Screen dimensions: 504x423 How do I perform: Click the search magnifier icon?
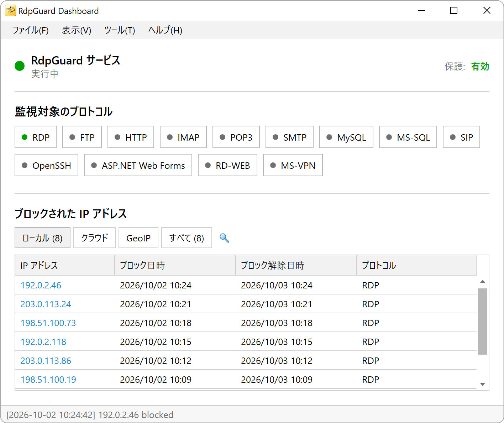[x=224, y=238]
